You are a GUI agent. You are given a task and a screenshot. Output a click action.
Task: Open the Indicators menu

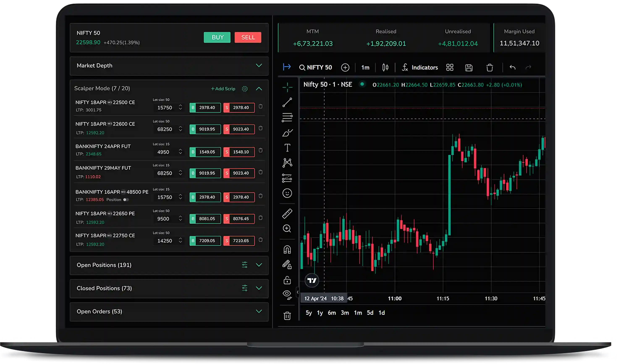420,68
